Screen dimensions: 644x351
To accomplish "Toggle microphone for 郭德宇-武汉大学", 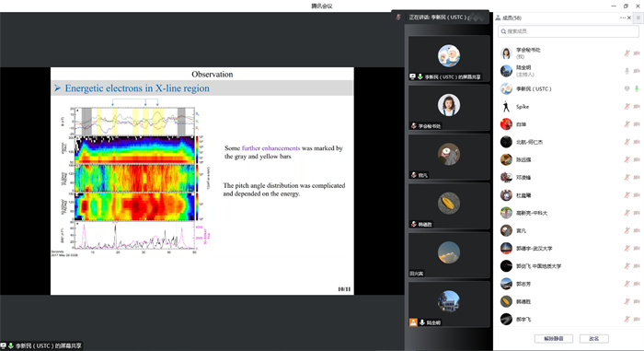I will (x=627, y=248).
